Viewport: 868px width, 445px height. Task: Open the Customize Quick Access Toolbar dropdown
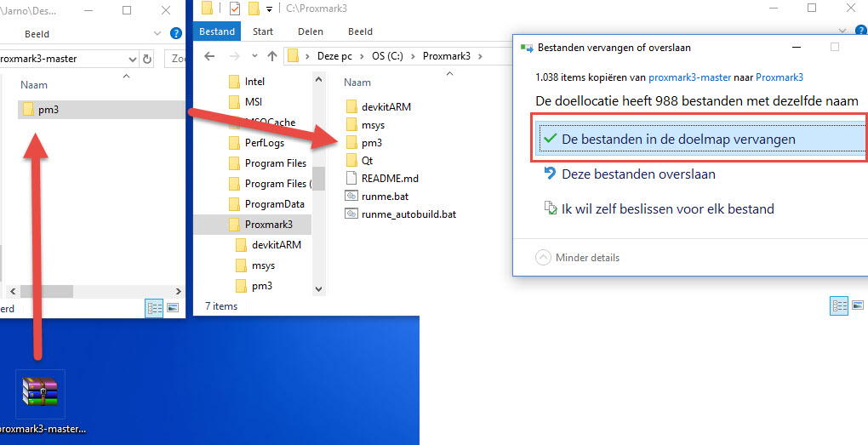coord(269,9)
